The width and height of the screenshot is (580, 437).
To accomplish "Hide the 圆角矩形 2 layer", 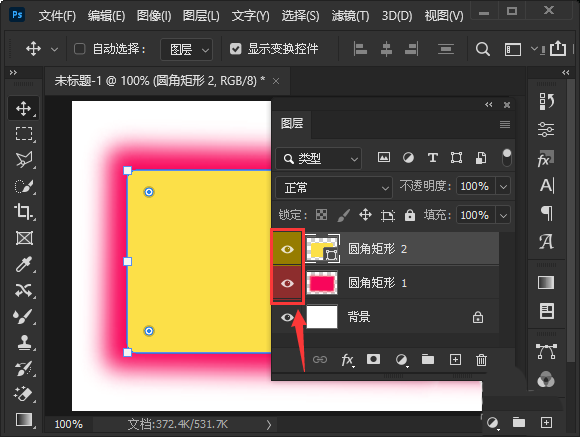I will tap(287, 249).
